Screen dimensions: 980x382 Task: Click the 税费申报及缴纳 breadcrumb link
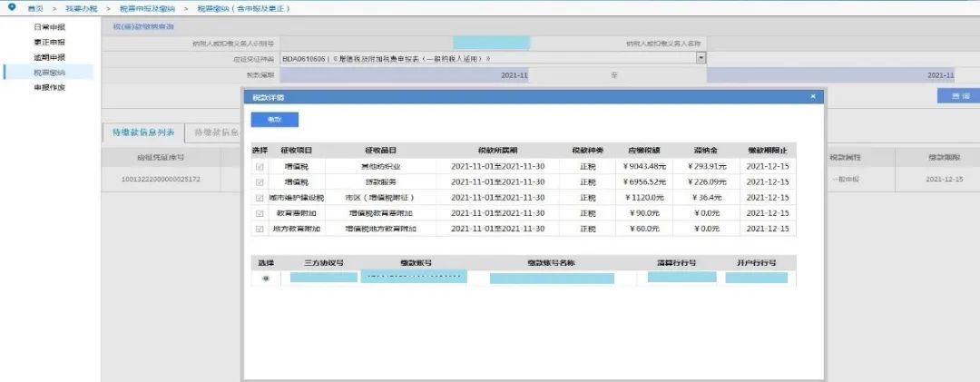point(147,8)
